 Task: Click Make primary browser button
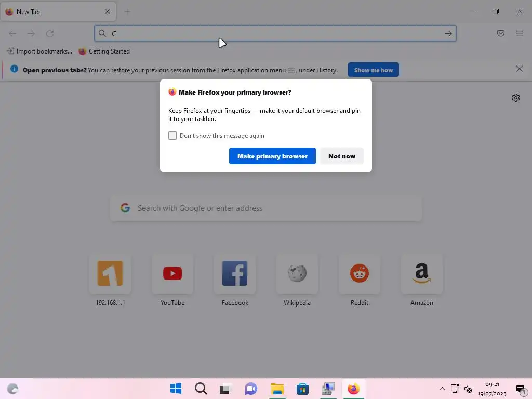coord(272,156)
